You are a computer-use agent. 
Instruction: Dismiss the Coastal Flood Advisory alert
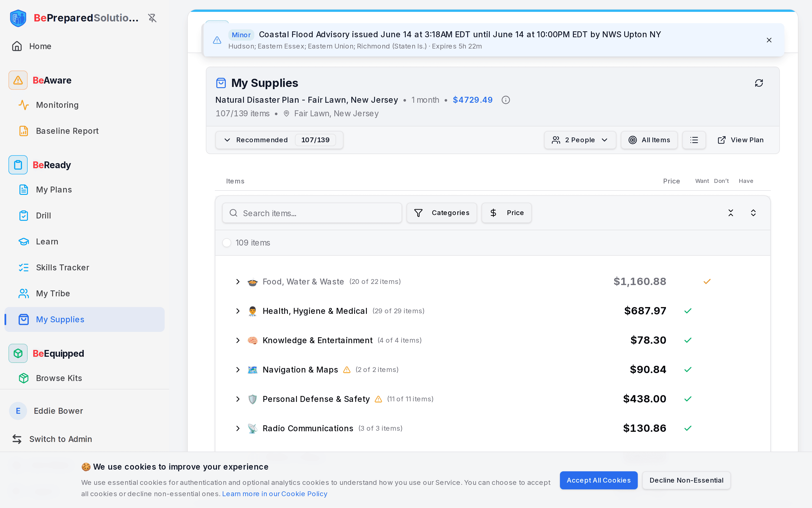[x=769, y=40]
